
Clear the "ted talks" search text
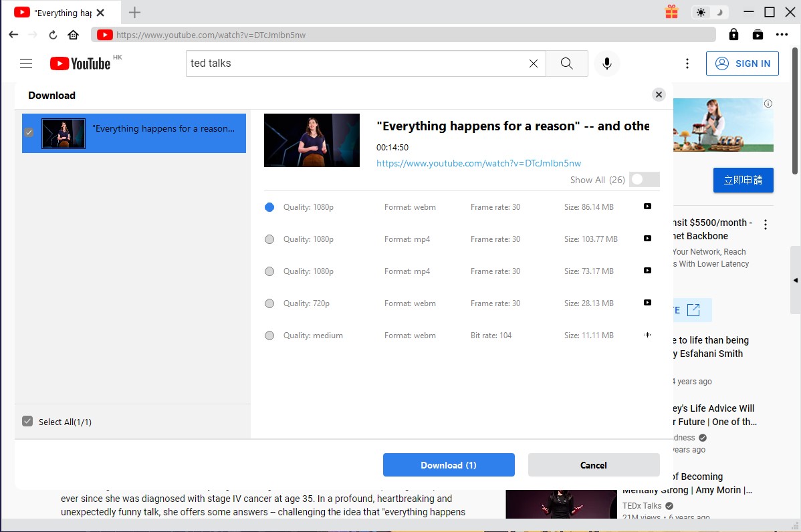[534, 63]
